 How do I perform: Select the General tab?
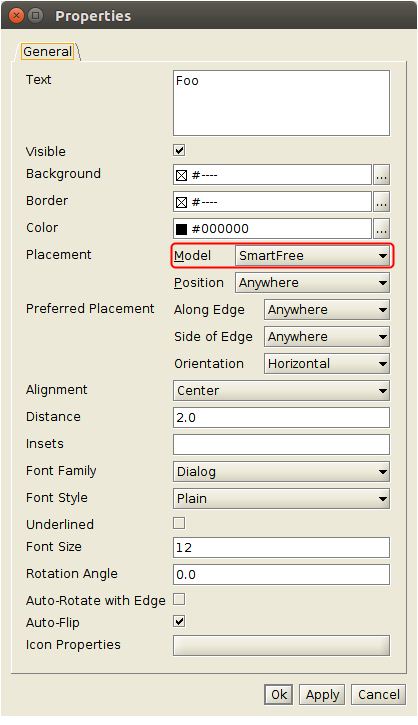pos(48,51)
